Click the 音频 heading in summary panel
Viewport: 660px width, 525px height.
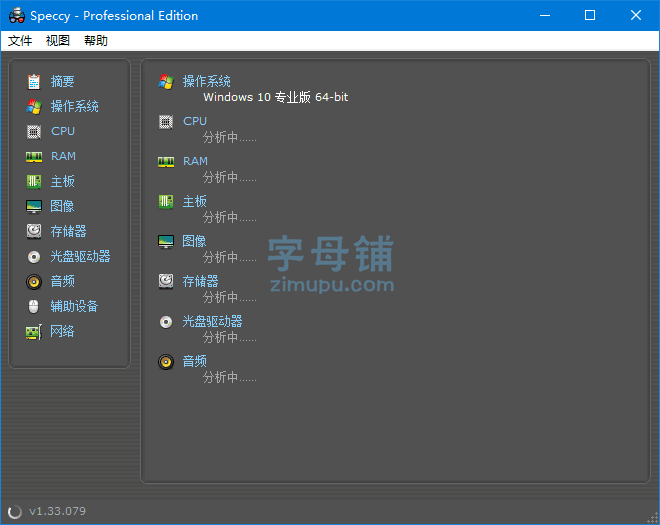[194, 361]
